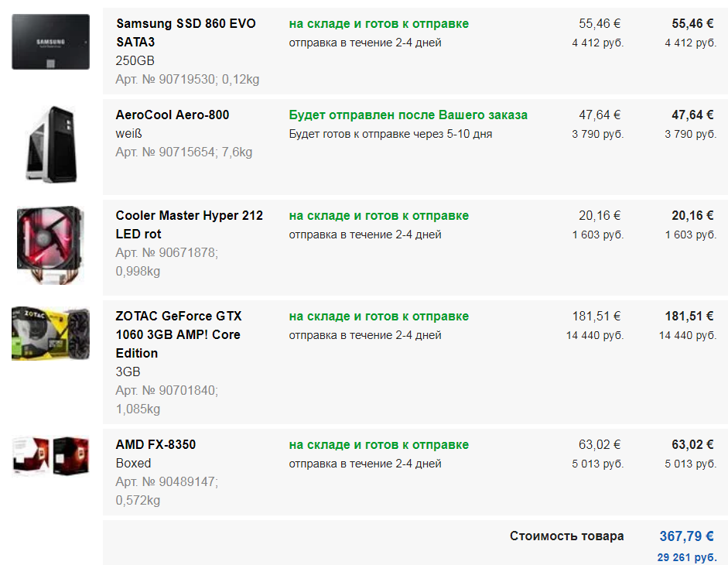Screen dimensions: 728x565
Task: Click the 367,79 € order total
Action: click(686, 536)
